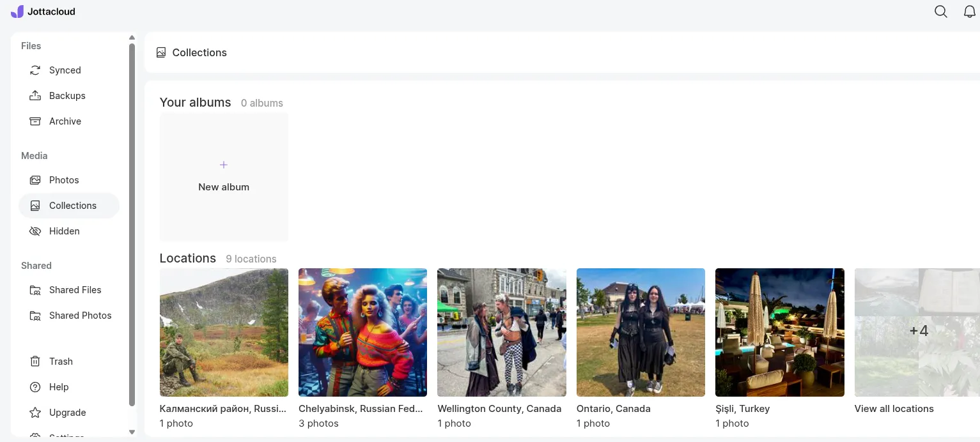Click sidebar scrollbar down arrow

(132, 432)
